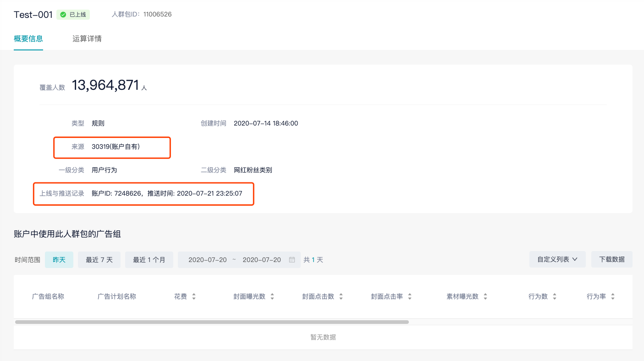
Task: Sort the table by 封面点击数
Action: coord(341,297)
